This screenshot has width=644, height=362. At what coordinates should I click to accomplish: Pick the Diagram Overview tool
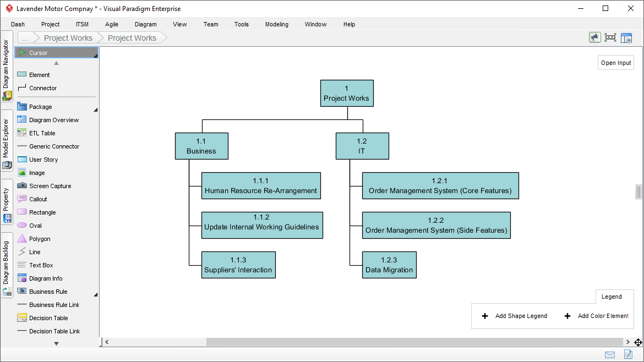tap(56, 120)
